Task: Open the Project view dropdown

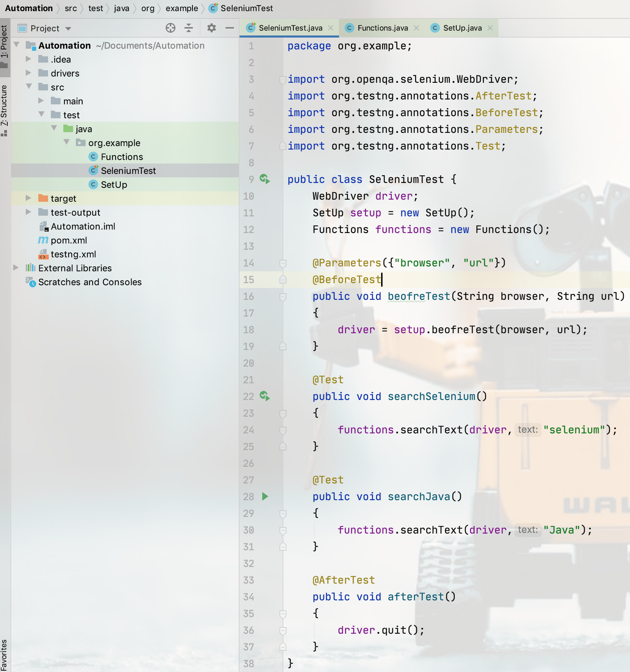Action: [x=68, y=29]
